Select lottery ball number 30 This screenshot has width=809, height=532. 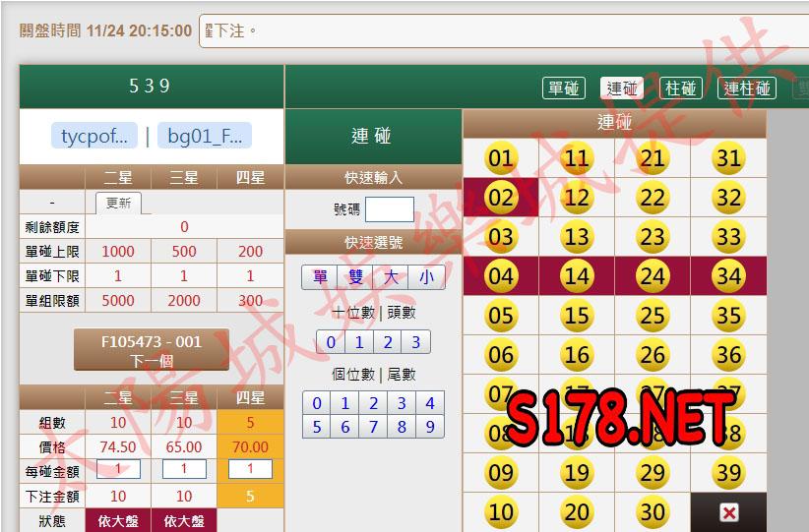[x=653, y=512]
